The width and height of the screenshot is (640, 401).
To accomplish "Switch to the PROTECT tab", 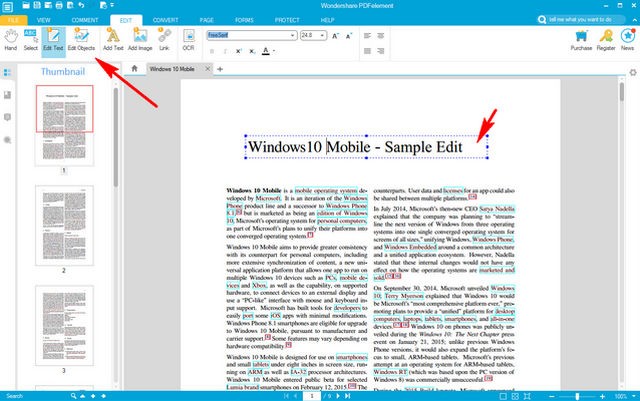I will (287, 20).
